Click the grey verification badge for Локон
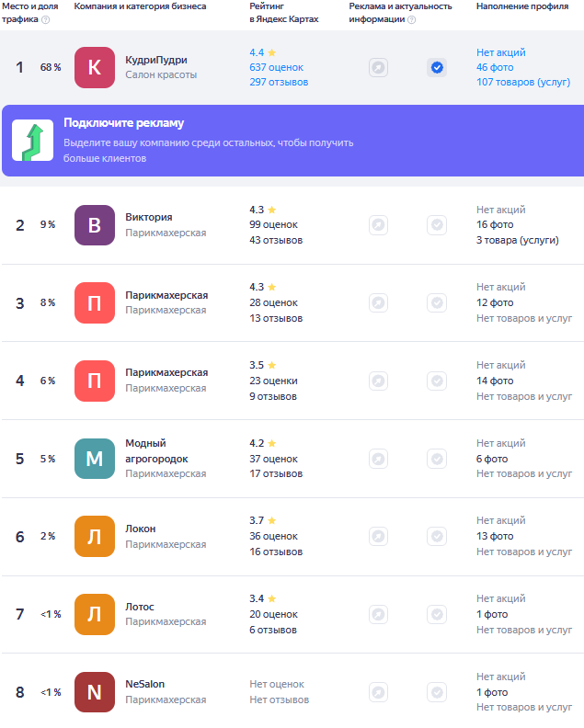This screenshot has width=584, height=728. (437, 537)
